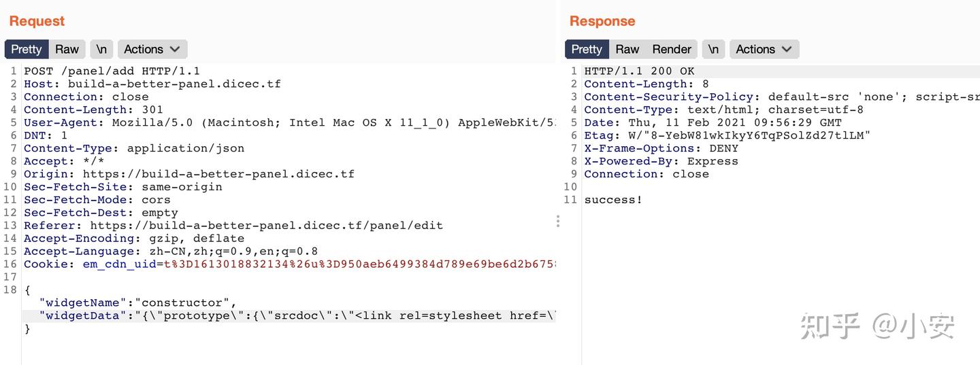Select the Request Pretty view tab
Image resolution: width=980 pixels, height=365 pixels.
coord(27,49)
